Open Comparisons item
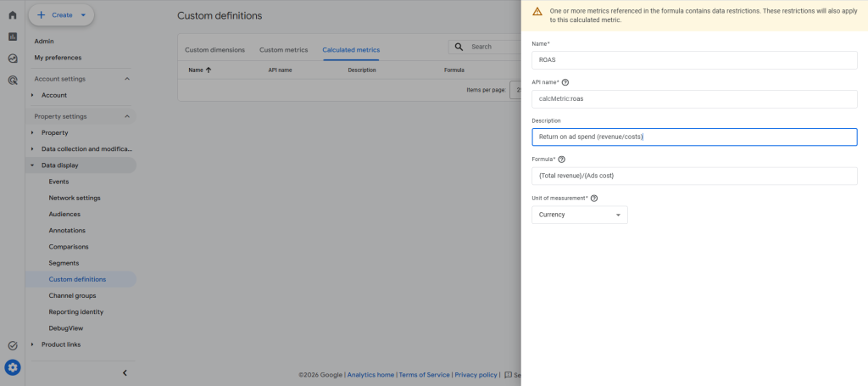 point(69,247)
